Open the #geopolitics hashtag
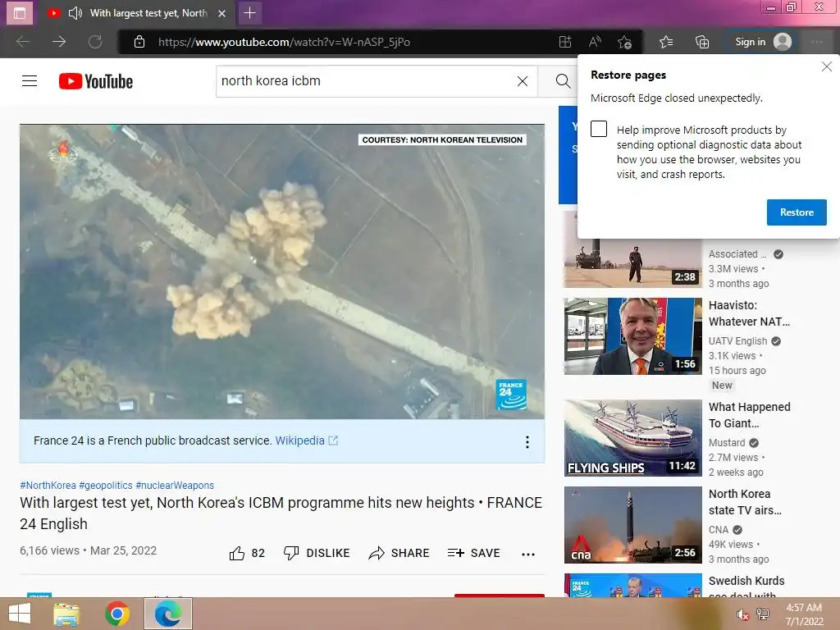 point(106,486)
